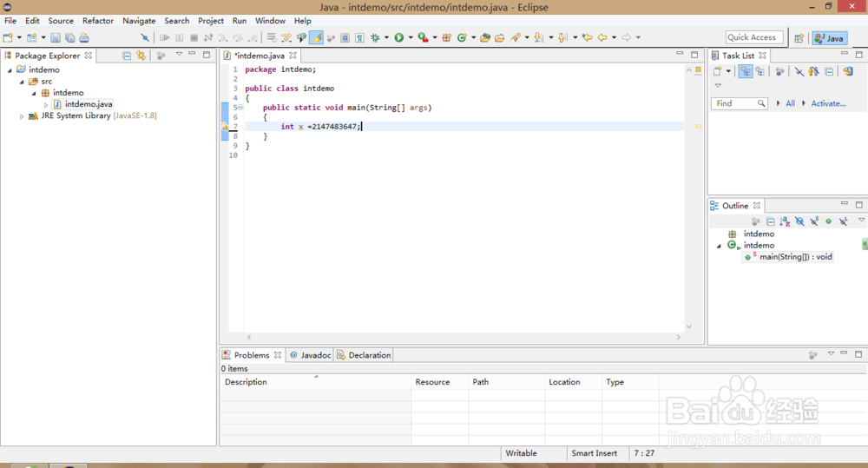868x468 pixels.
Task: Open the Refactor menu
Action: click(98, 21)
